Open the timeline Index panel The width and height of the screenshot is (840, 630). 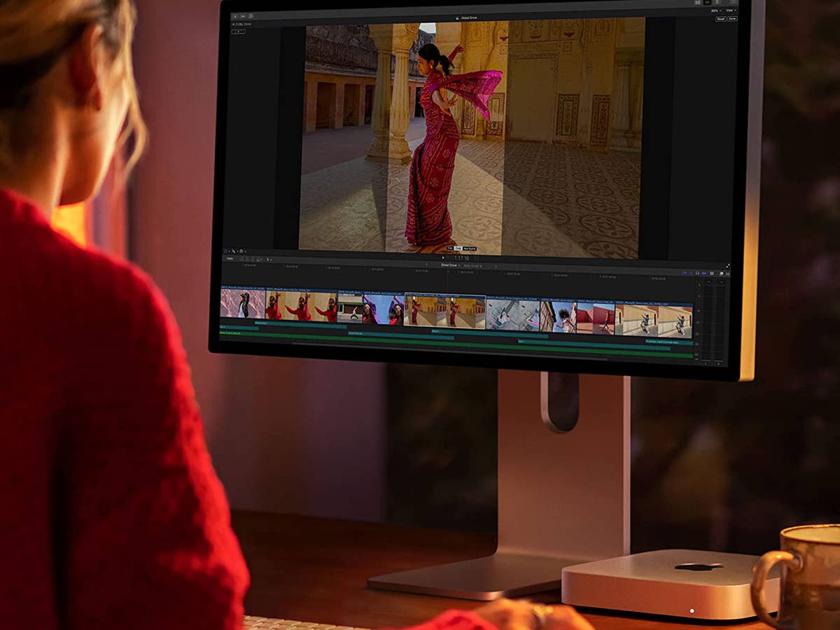click(x=230, y=258)
